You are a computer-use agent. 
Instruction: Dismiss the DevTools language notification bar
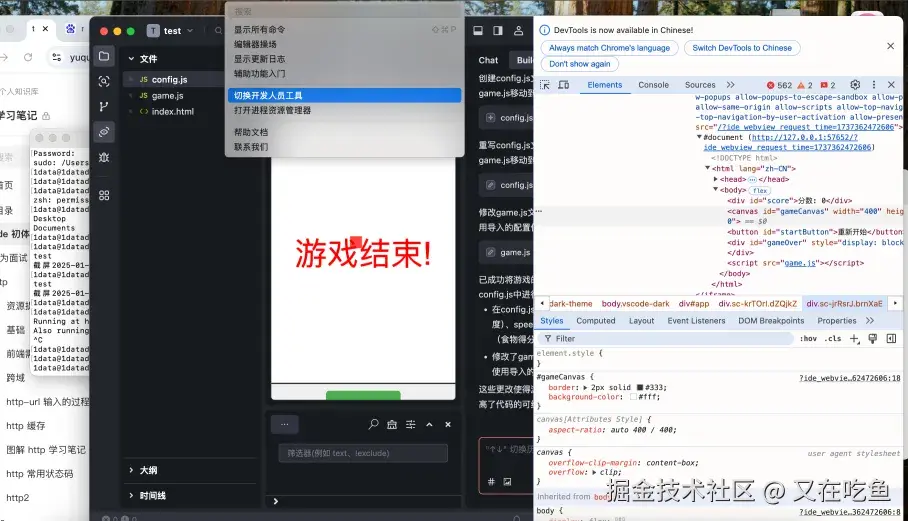(x=891, y=46)
